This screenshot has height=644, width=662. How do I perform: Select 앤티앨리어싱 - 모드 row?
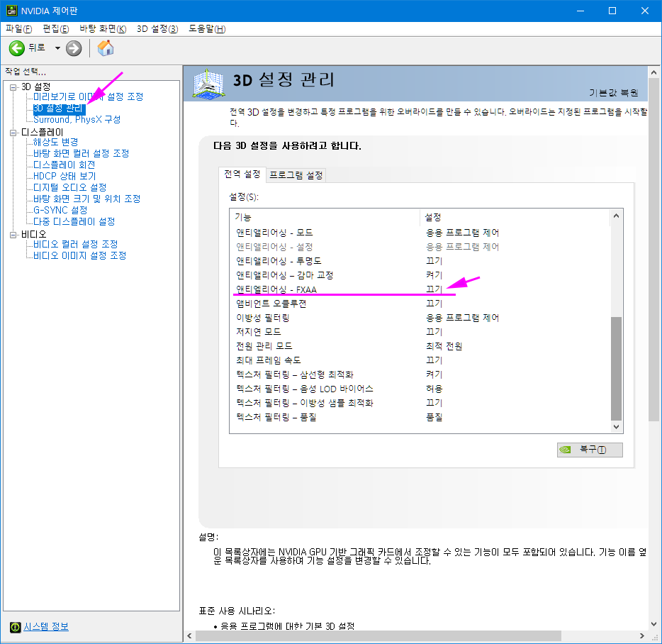coord(420,233)
